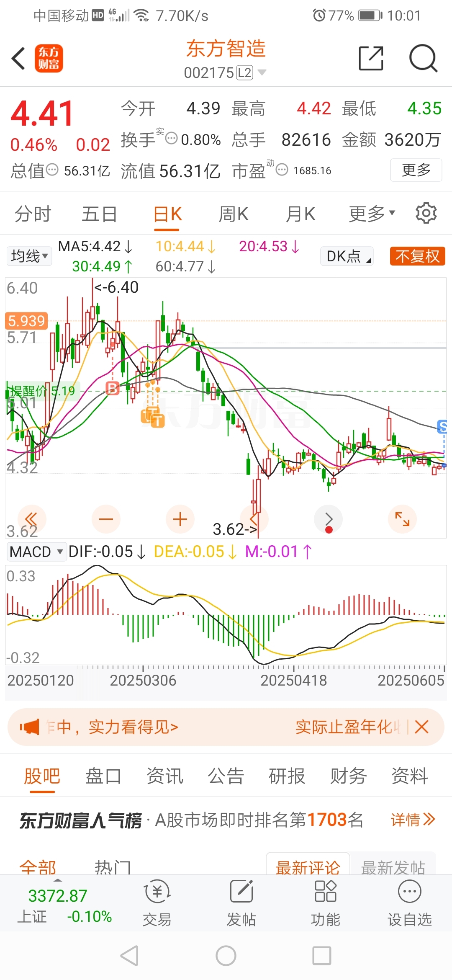
Task: Open 资讯 tab
Action: 164,776
